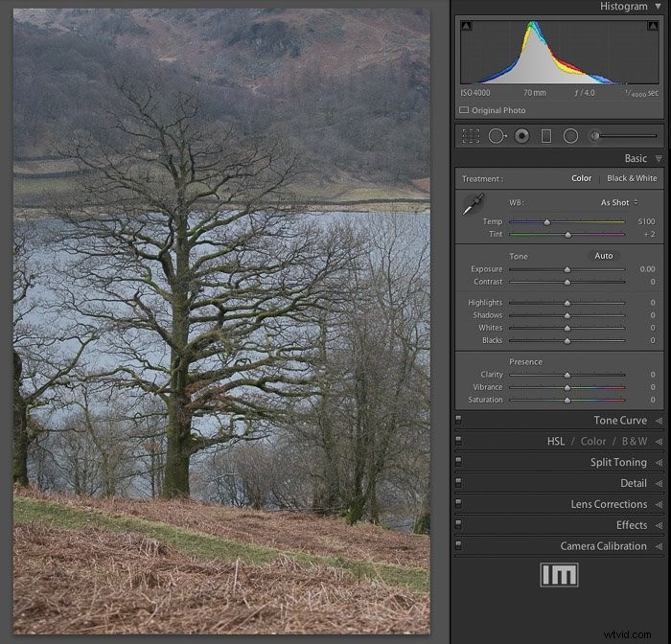Select the Radial Filter tool
Image resolution: width=671 pixels, height=644 pixels.
click(x=570, y=136)
